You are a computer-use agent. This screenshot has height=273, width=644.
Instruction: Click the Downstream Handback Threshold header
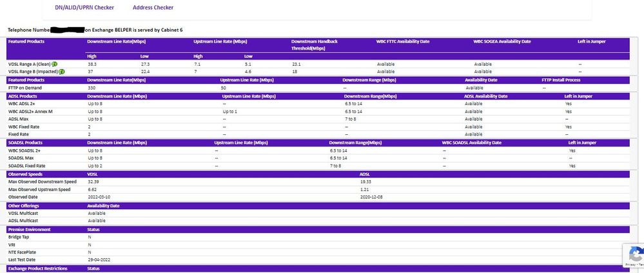(x=315, y=45)
